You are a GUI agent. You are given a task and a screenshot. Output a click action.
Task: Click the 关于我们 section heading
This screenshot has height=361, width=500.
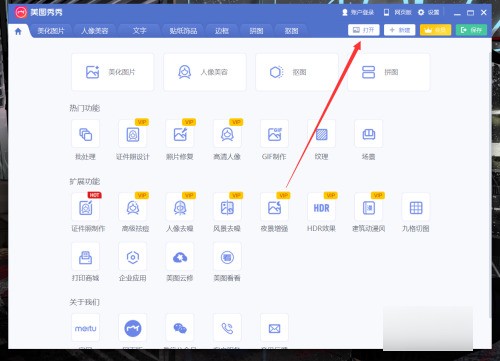85,302
